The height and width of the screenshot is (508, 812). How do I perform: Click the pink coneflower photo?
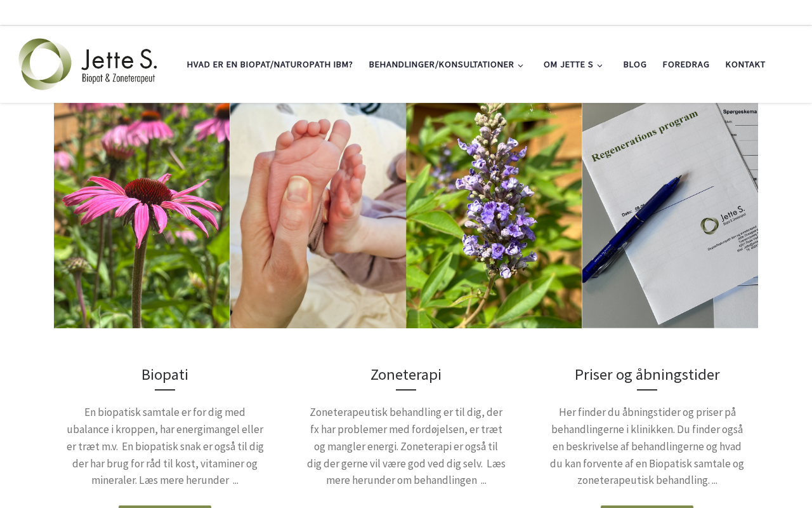(142, 215)
